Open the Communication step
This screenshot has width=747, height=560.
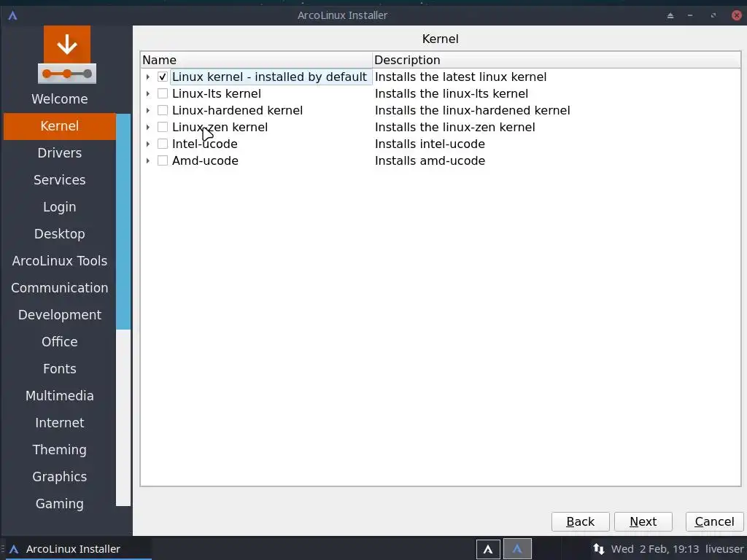click(60, 288)
